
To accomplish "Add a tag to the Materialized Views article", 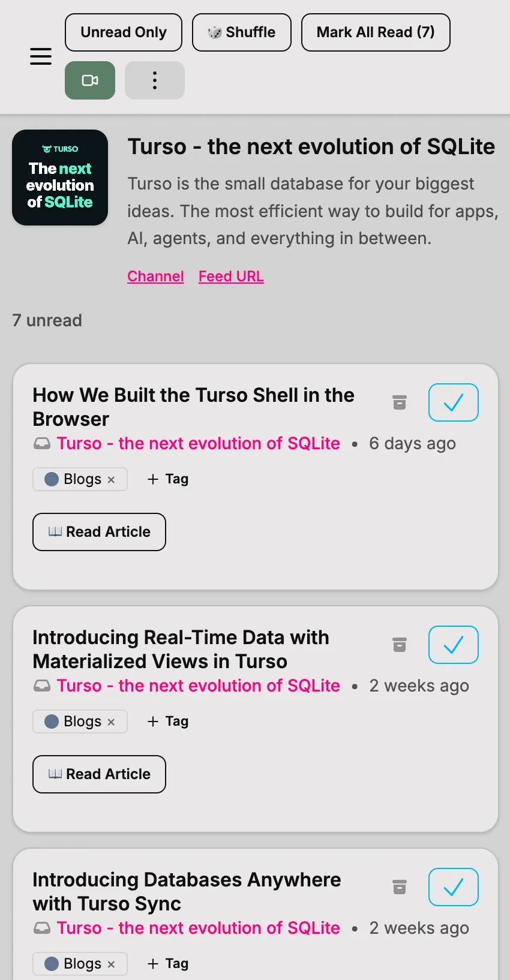I will (167, 721).
